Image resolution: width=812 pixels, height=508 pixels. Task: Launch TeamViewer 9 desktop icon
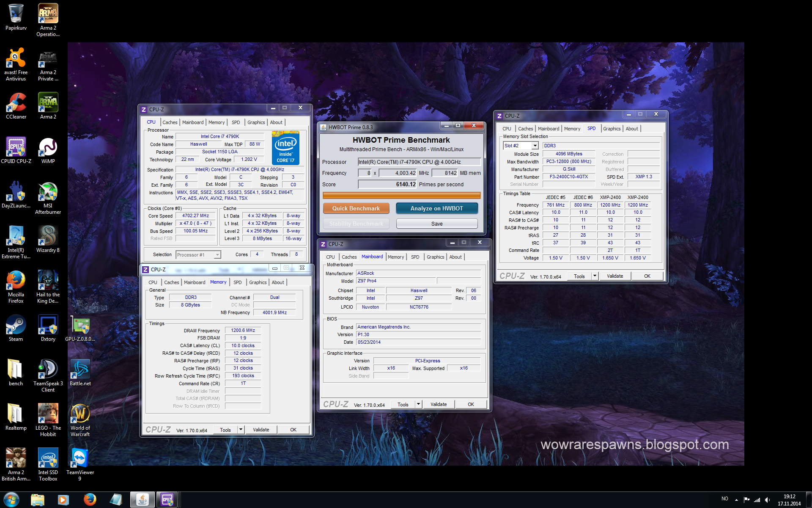click(80, 464)
